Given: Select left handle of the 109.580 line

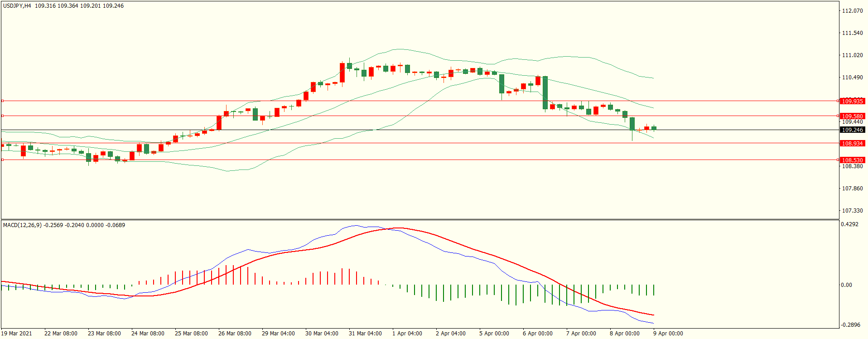Looking at the screenshot, I should 2,116.
